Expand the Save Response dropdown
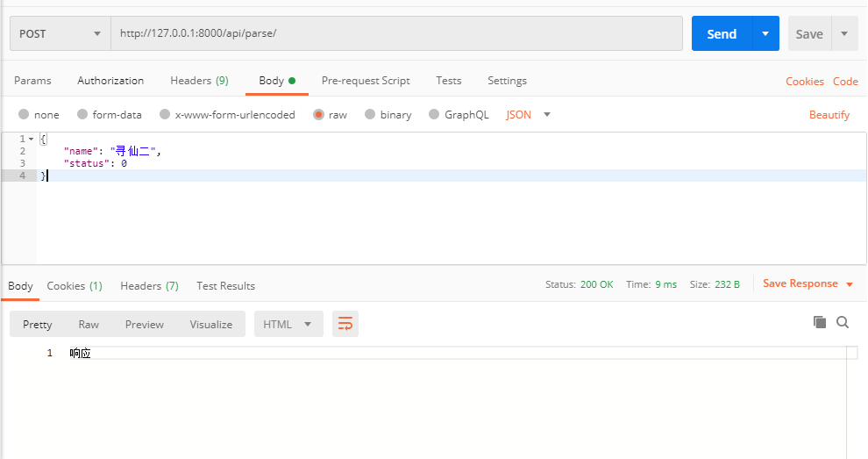This screenshot has width=868, height=459. coord(850,284)
